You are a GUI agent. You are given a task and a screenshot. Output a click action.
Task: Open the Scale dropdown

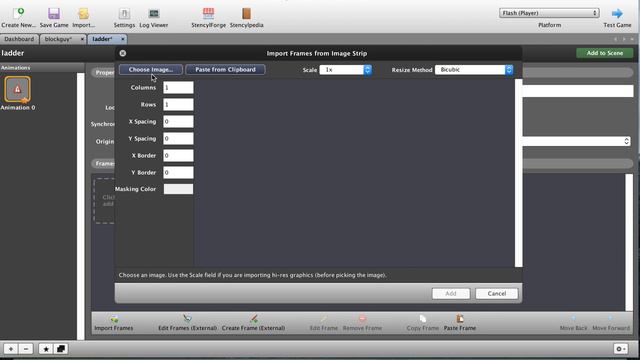click(x=345, y=70)
